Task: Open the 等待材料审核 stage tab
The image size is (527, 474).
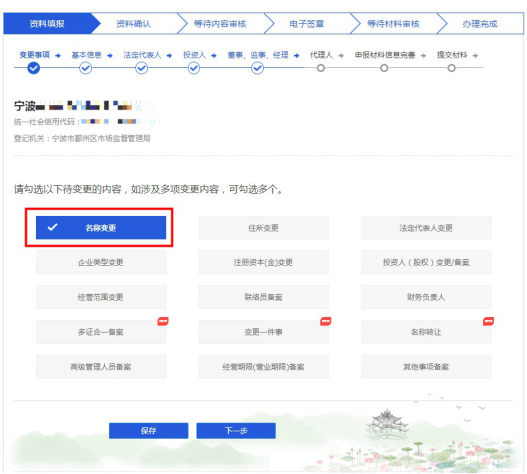Action: (393, 24)
